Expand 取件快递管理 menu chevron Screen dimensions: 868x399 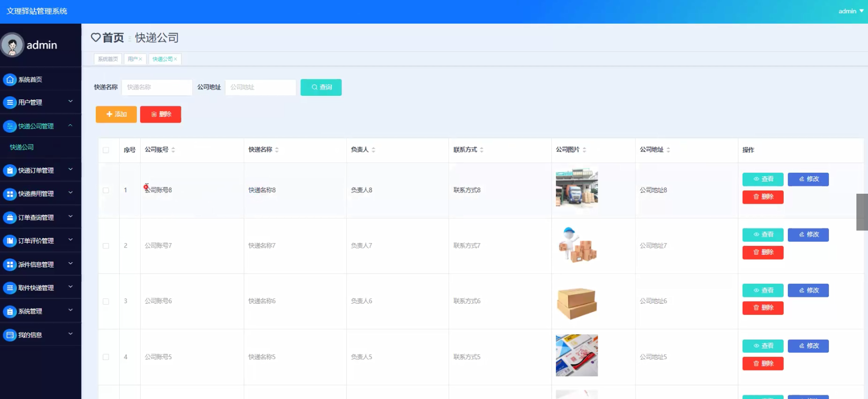[71, 287]
